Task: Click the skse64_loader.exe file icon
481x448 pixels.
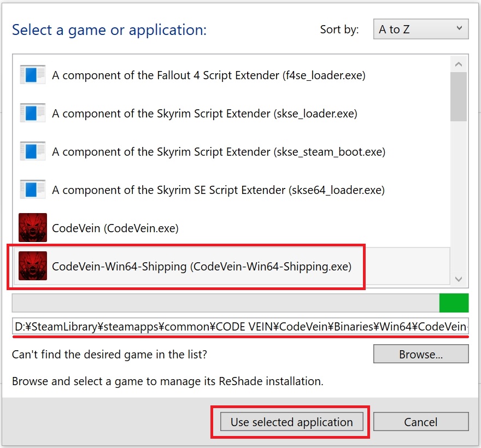Action: (32, 190)
